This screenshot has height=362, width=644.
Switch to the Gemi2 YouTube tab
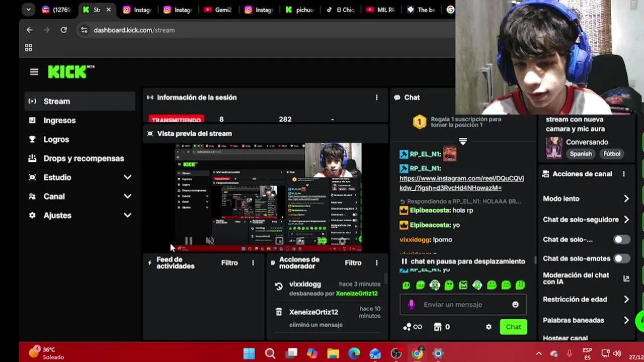tap(218, 10)
